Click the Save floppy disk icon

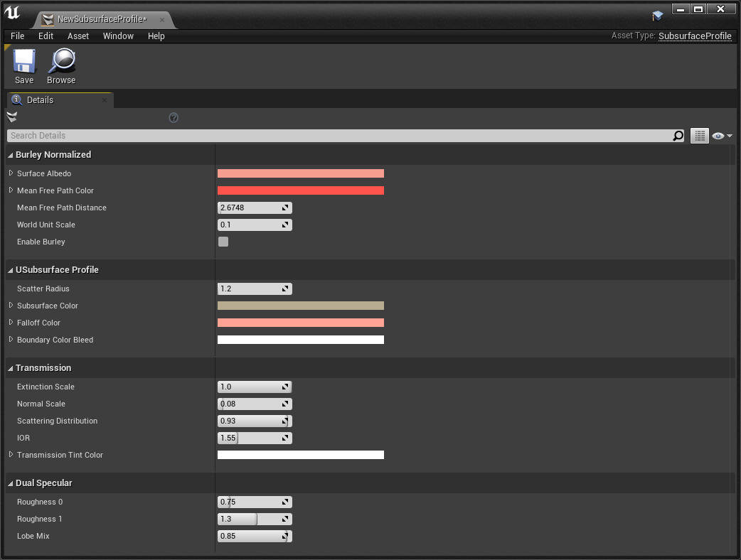coord(24,61)
